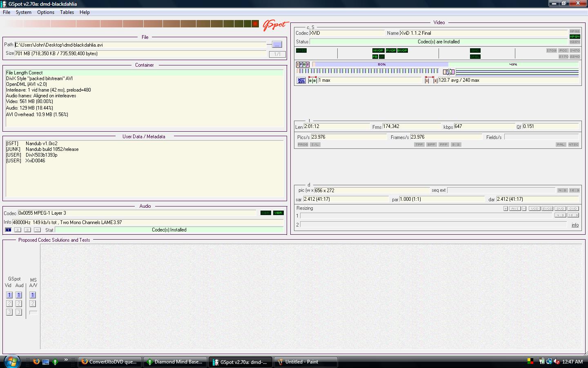Image resolution: width=588 pixels, height=368 pixels.
Task: Click the GMC indicator badge
Action: click(475, 50)
